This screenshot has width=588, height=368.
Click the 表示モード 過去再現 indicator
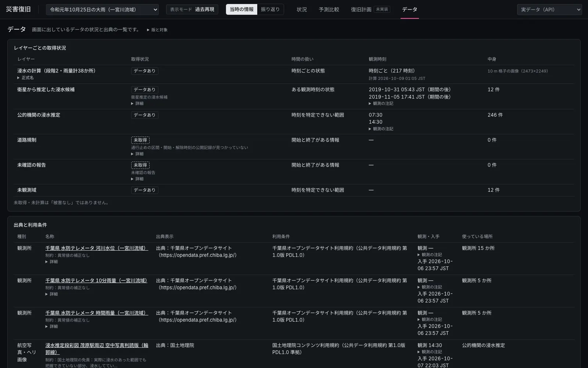(192, 10)
